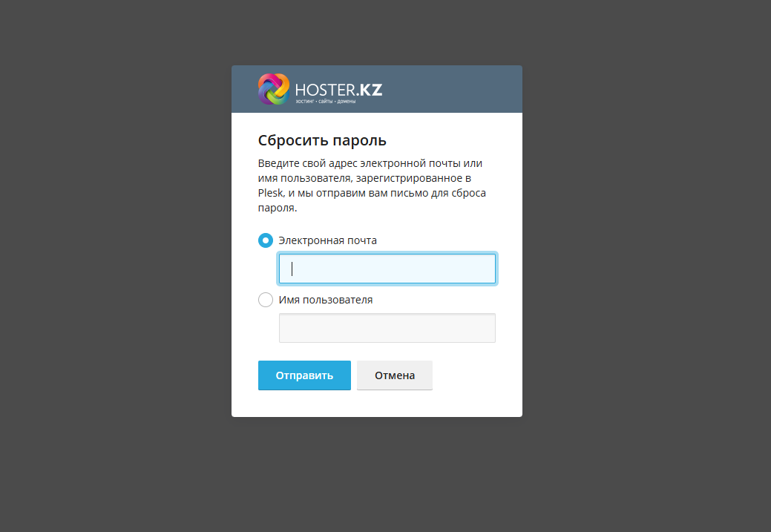This screenshot has height=532, width=771.
Task: Select the 'Имя пользователя' radio button
Action: pos(266,300)
